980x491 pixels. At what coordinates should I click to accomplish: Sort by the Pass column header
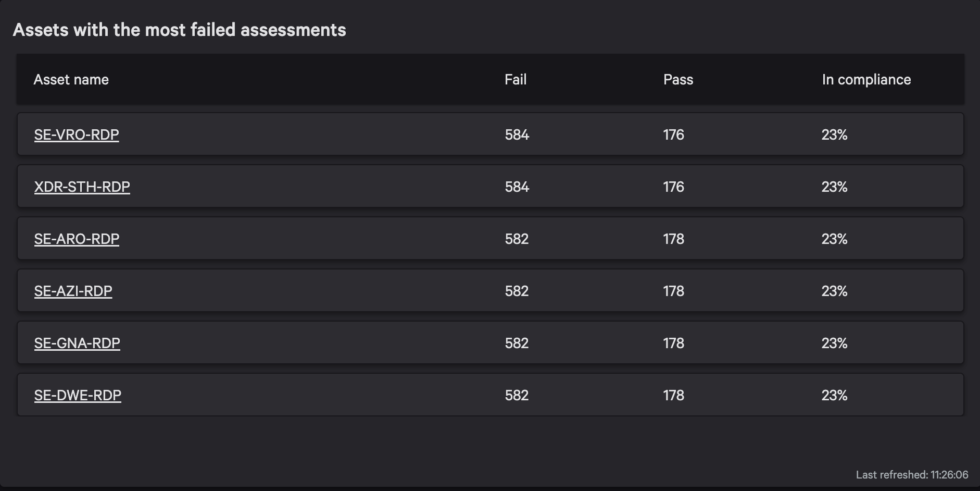[x=678, y=80]
